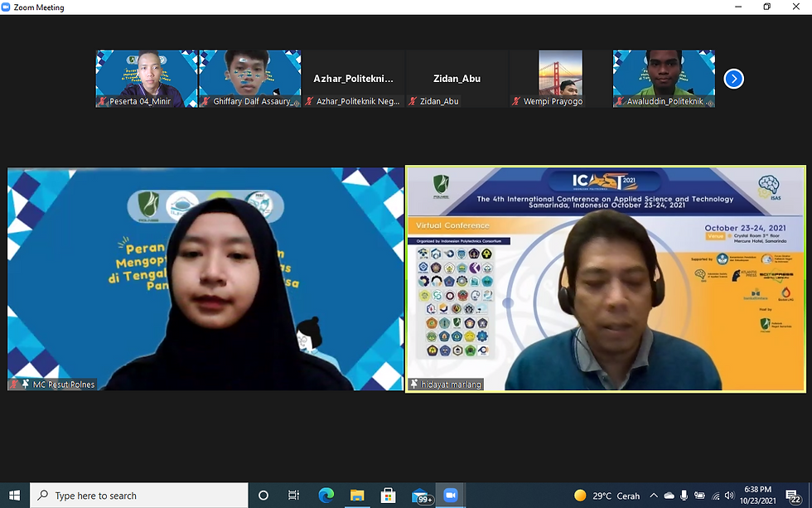
Task: Click muted mic icon on Zidan_Abu
Action: tap(413, 101)
